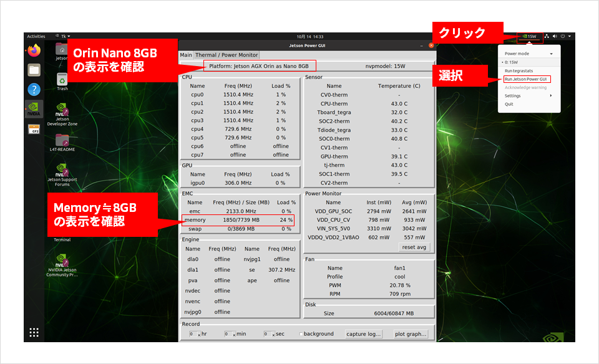Click the nvjpg1 engine name
The image size is (599, 364).
[x=251, y=259]
